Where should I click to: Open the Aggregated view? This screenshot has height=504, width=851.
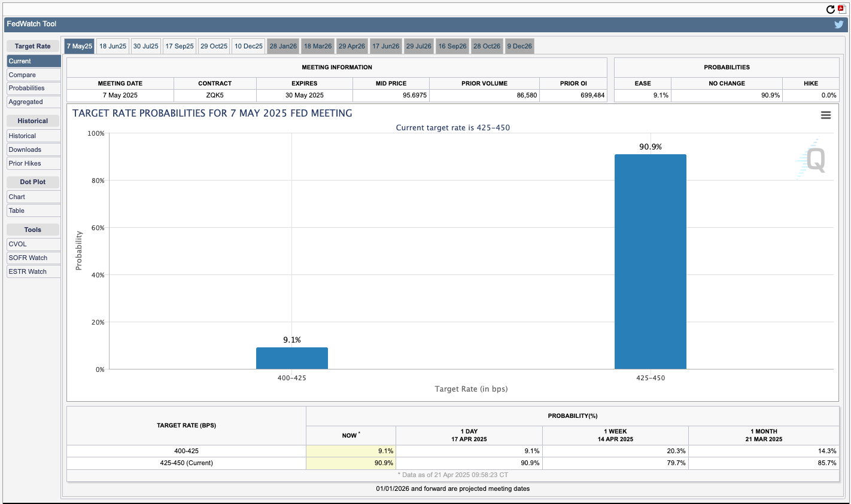click(34, 102)
